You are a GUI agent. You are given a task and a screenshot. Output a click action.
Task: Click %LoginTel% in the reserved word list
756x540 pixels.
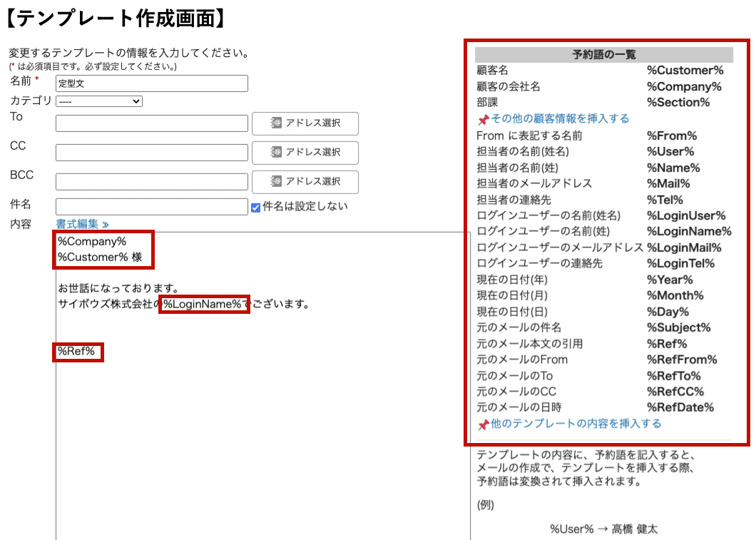(681, 264)
